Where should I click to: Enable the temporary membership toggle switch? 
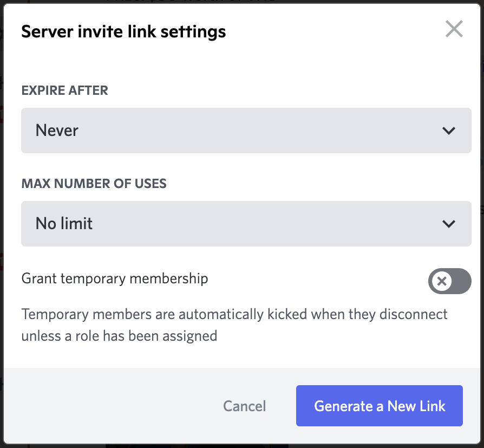449,281
